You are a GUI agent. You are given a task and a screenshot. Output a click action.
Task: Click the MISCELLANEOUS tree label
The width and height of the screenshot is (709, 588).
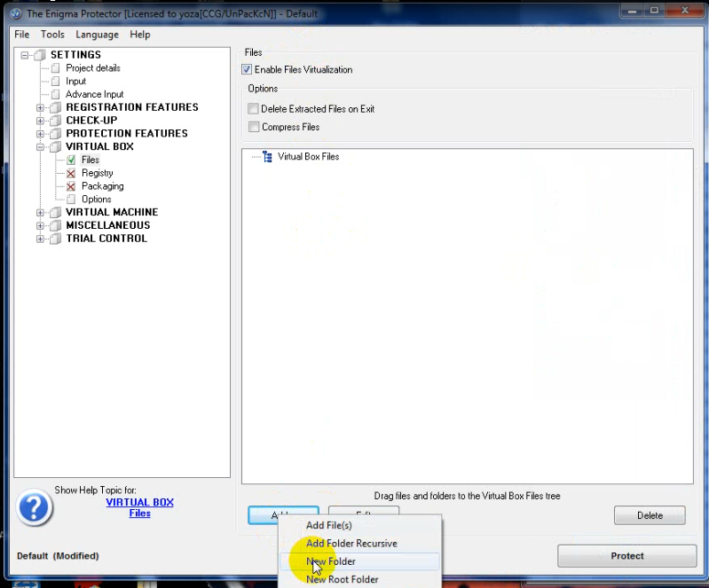108,225
